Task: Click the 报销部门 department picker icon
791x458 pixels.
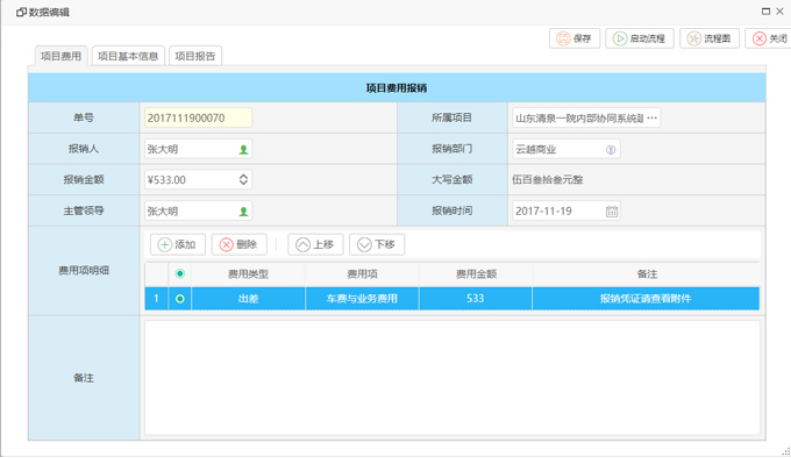Action: coord(610,149)
